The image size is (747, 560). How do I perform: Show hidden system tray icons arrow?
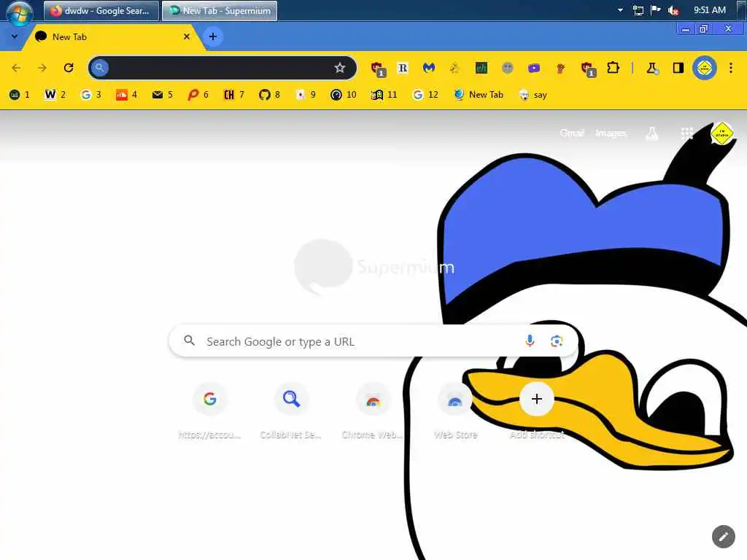coord(620,10)
